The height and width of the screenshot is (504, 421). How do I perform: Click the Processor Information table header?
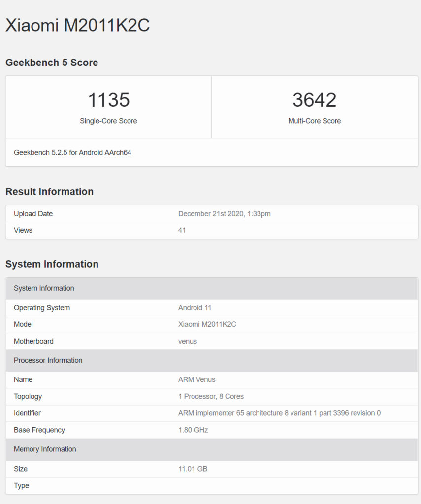212,360
